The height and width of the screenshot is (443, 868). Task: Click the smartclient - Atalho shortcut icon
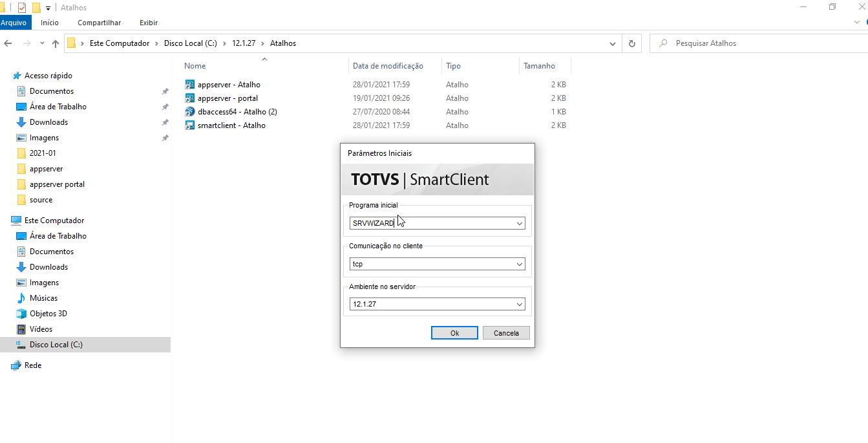[x=190, y=125]
